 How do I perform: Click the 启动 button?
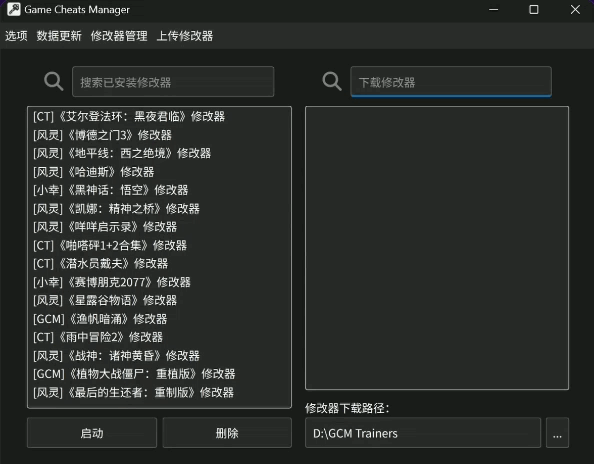tap(92, 433)
